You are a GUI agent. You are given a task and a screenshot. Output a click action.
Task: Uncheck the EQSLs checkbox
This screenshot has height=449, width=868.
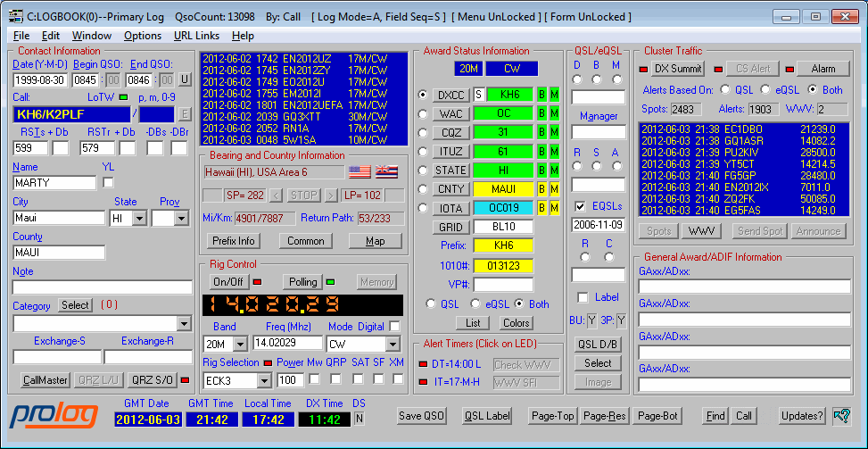click(579, 206)
